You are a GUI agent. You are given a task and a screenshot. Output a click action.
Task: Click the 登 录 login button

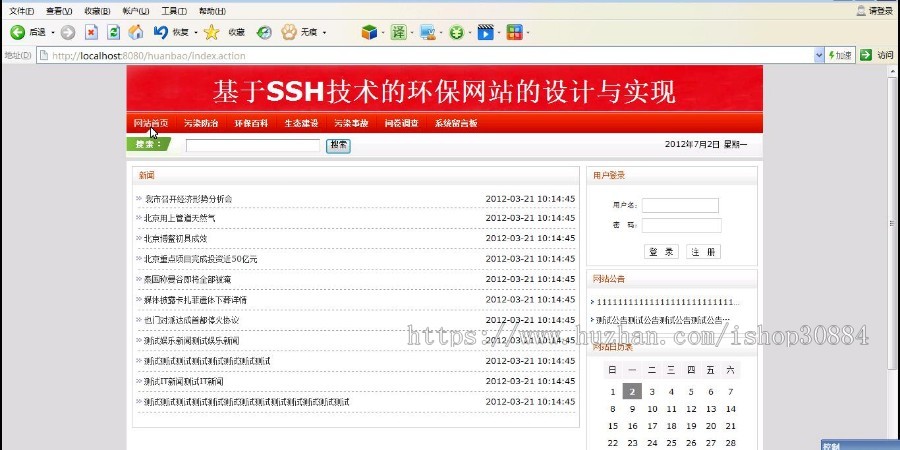coord(661,252)
